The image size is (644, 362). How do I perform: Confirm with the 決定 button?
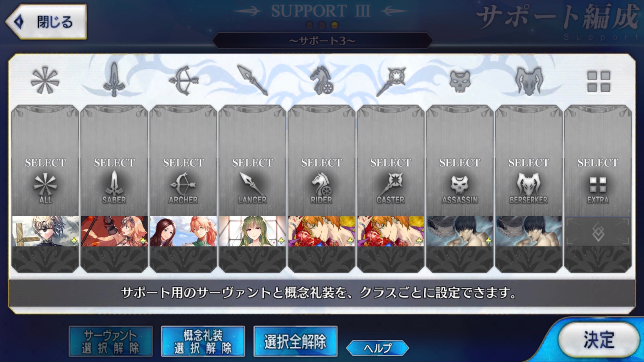pos(599,340)
